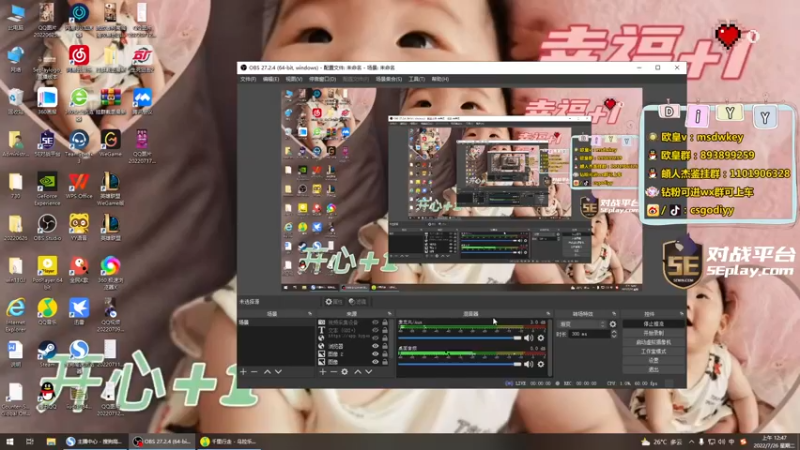This screenshot has width=800, height=450.
Task: Pop out the Audio Mixer dock panel
Action: click(x=548, y=314)
